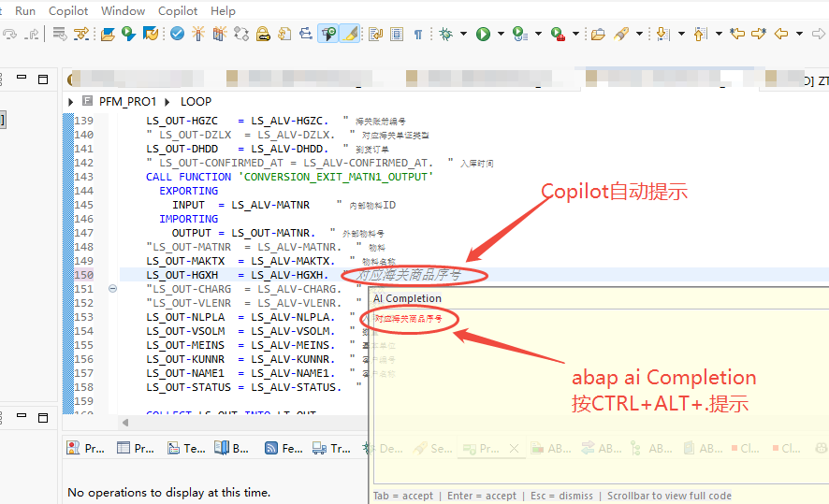The image size is (829, 504).
Task: Click the Back navigation arrow
Action: point(781,35)
